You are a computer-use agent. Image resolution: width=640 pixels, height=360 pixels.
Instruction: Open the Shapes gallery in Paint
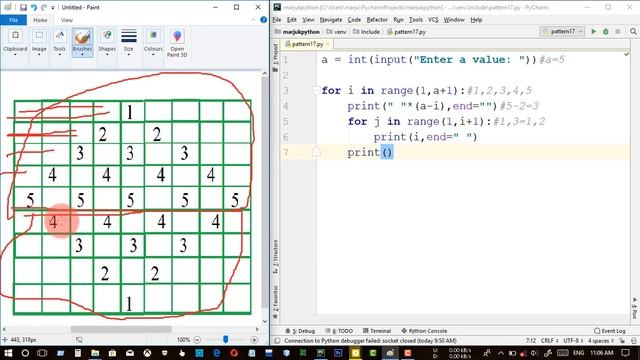click(x=107, y=42)
